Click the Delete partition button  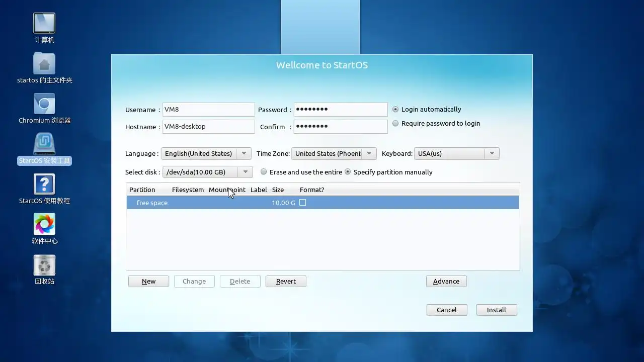(x=240, y=281)
